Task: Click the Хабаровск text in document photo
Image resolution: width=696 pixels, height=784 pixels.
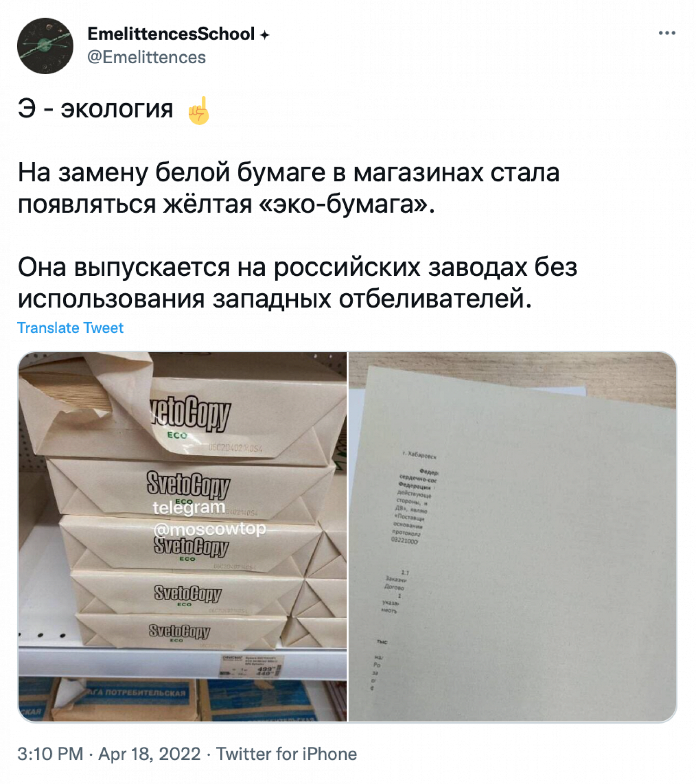Action: 419,455
